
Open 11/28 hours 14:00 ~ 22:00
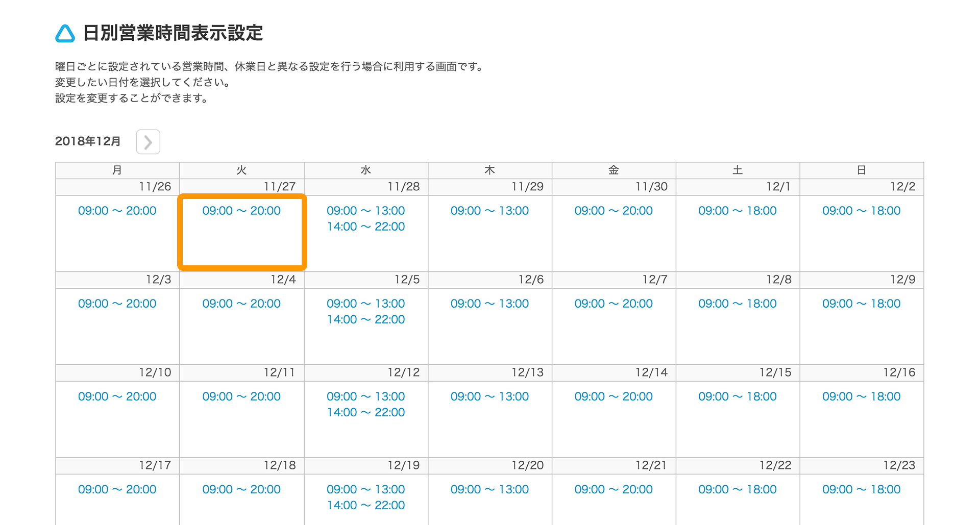[x=366, y=227]
